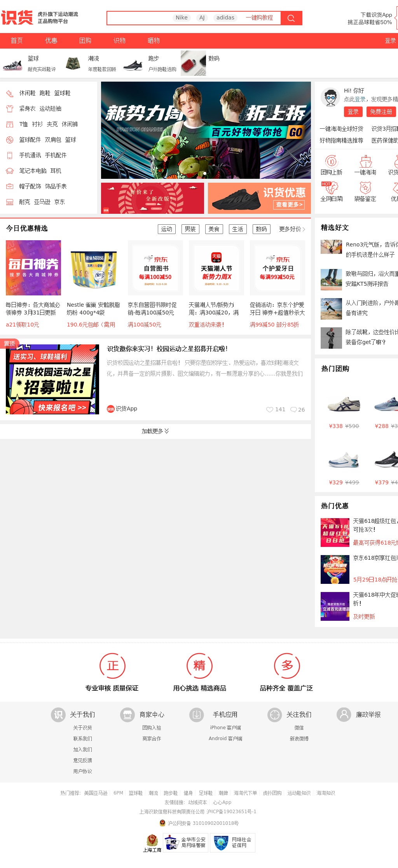Click iPhone 客户端 footer link
Viewport: 398px width, 868px height.
(225, 728)
